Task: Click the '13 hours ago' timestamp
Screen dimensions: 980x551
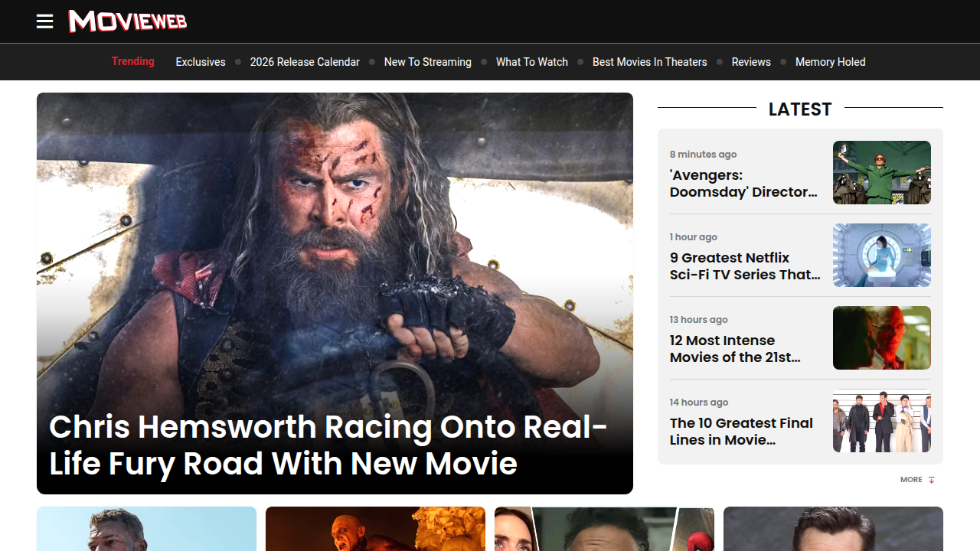Action: 699,320
